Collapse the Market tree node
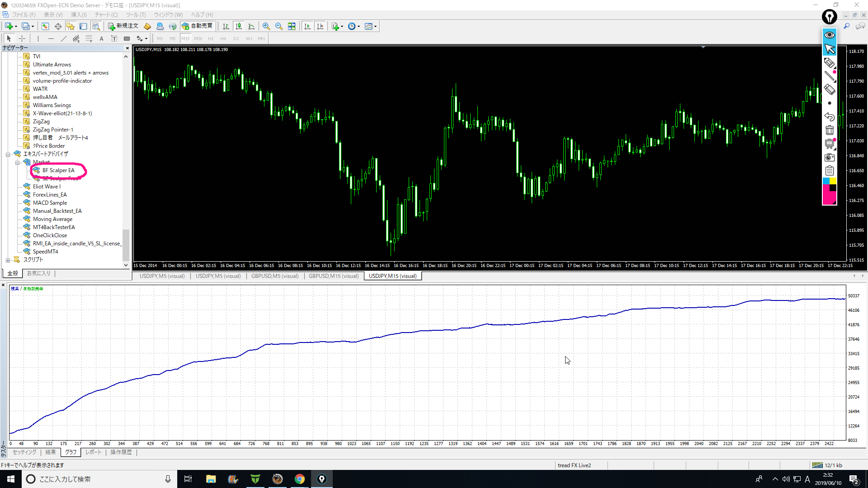This screenshot has height=488, width=868. coord(17,162)
